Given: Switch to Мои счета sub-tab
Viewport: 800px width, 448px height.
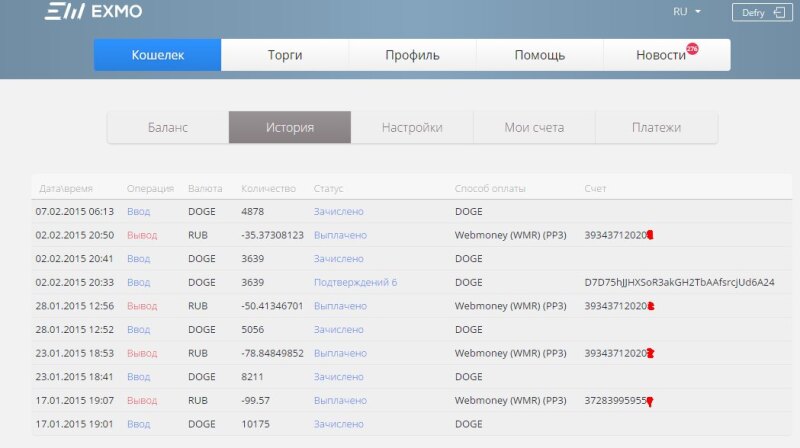Looking at the screenshot, I should (534, 128).
